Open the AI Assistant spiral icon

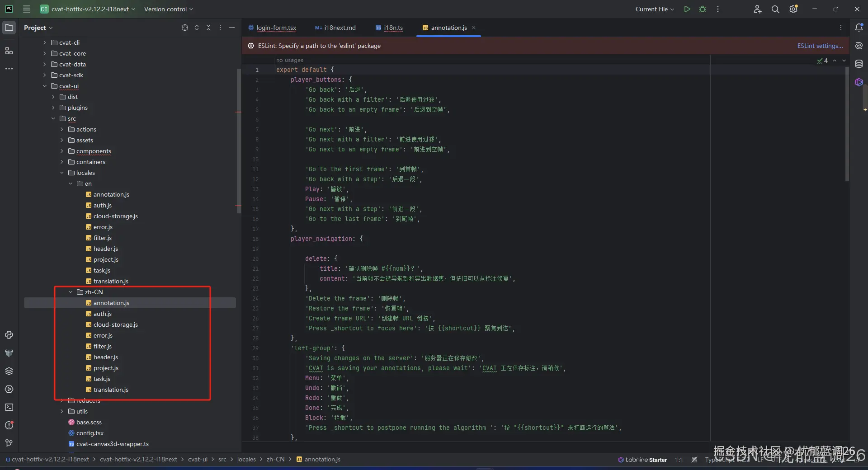pyautogui.click(x=859, y=46)
